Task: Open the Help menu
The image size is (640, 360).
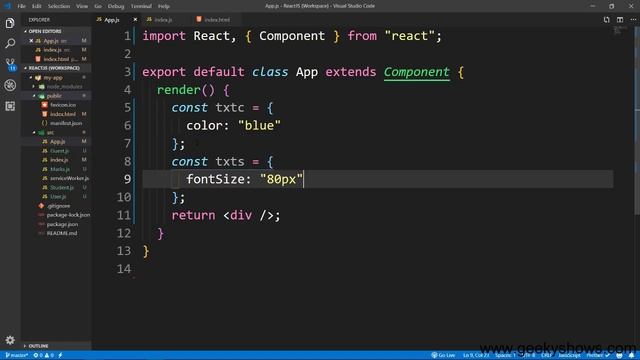Action: point(164,6)
